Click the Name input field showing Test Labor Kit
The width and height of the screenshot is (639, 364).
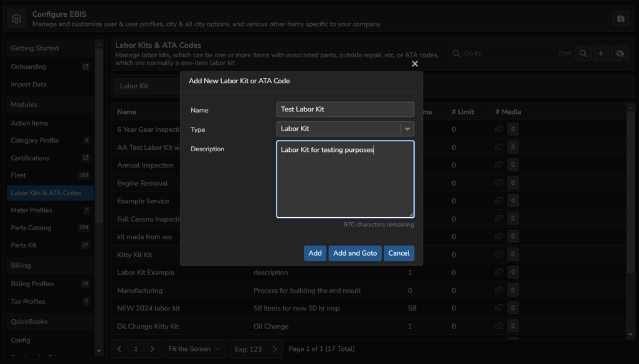pos(345,109)
